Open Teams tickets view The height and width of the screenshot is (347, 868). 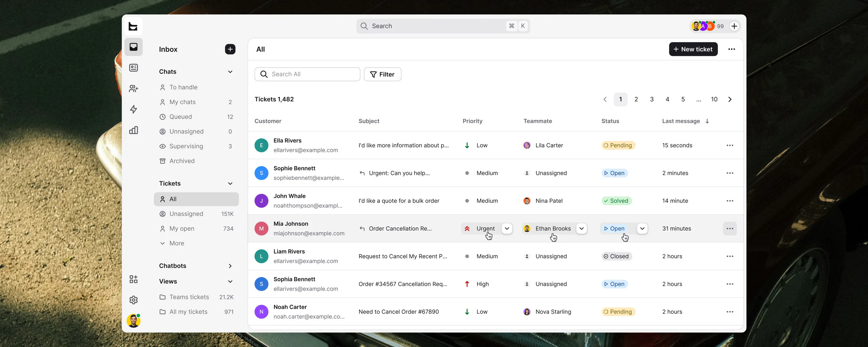[x=196, y=297]
